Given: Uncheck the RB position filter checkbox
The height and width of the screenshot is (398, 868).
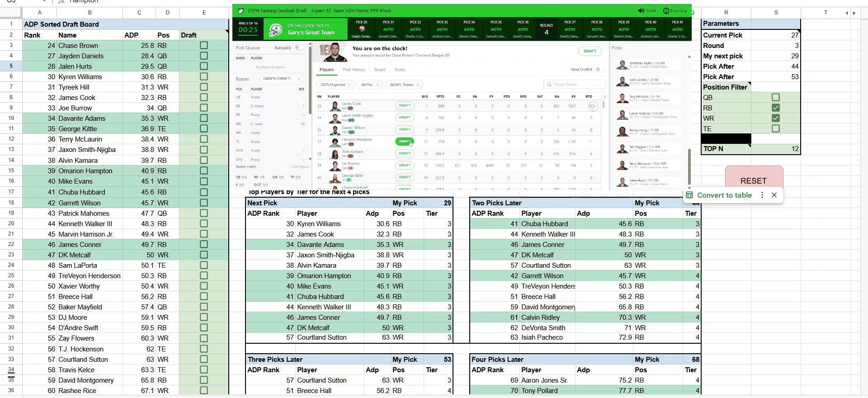Looking at the screenshot, I should tap(776, 108).
